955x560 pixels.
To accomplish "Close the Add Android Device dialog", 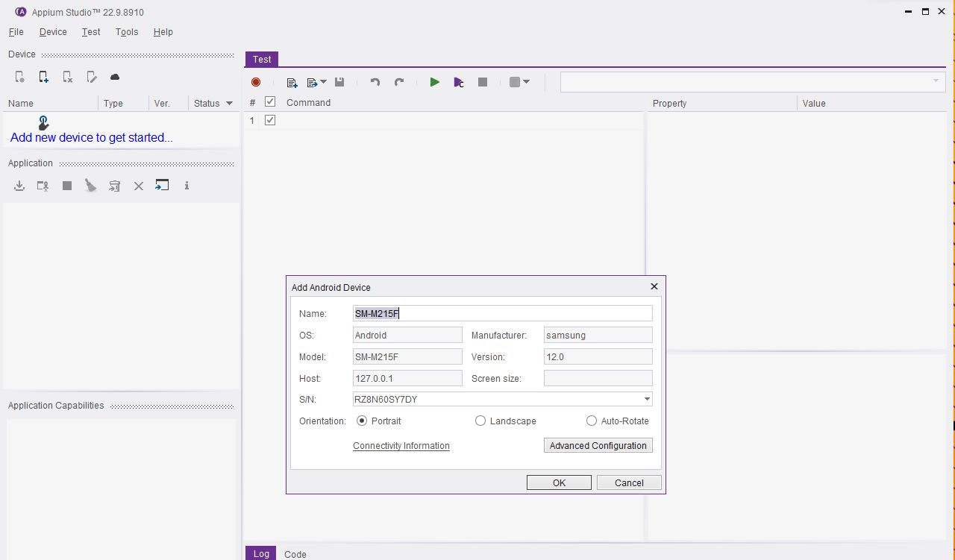I will point(654,286).
